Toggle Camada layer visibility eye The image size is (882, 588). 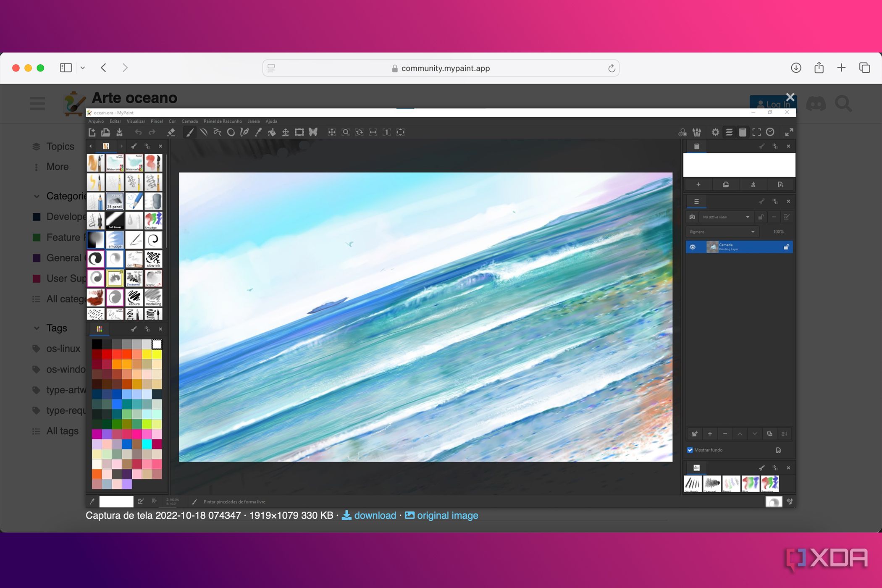coord(693,247)
